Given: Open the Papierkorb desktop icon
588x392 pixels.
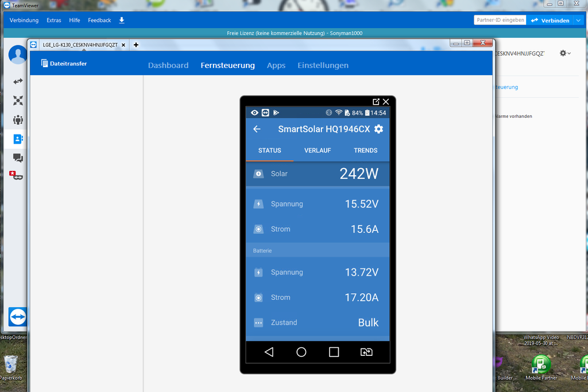Looking at the screenshot, I should [11, 368].
